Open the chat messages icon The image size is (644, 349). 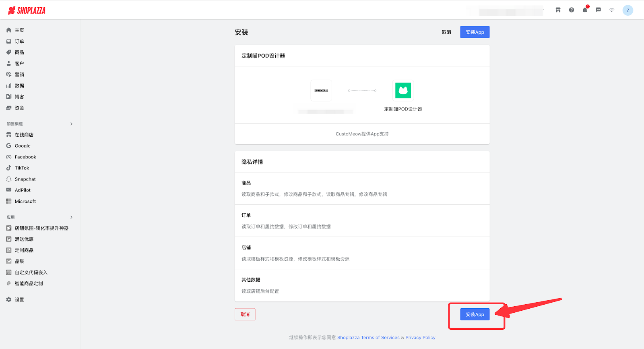coord(599,10)
